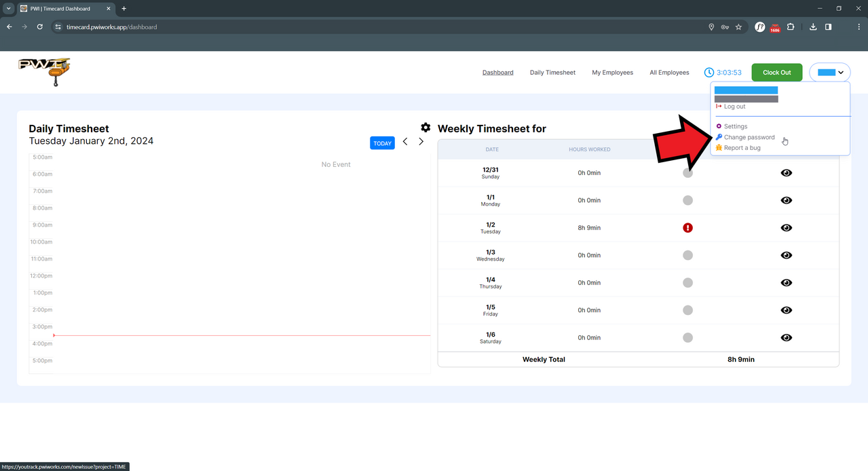The height and width of the screenshot is (471, 868).
Task: Go to the next day arrow
Action: [421, 142]
